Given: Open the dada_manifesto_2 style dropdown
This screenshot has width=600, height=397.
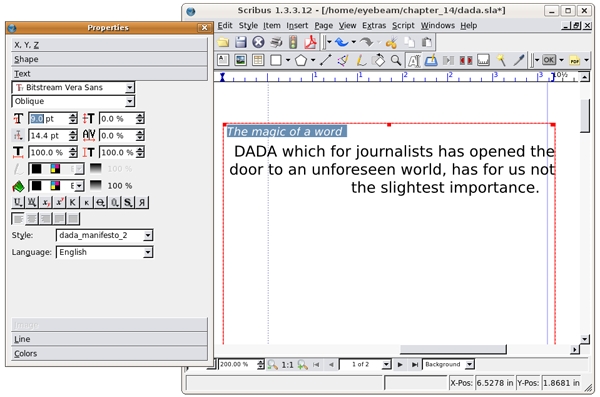Looking at the screenshot, I should click(x=104, y=235).
